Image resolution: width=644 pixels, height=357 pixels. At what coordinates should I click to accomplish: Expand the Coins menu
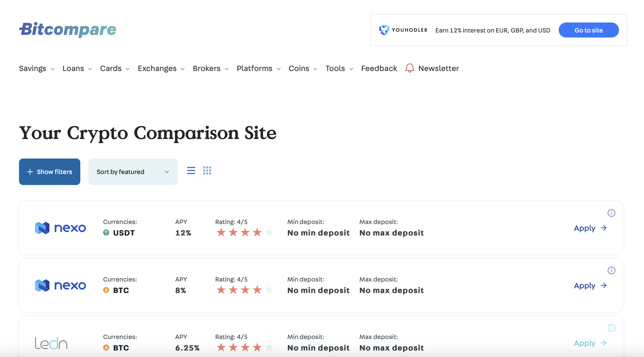pos(303,68)
